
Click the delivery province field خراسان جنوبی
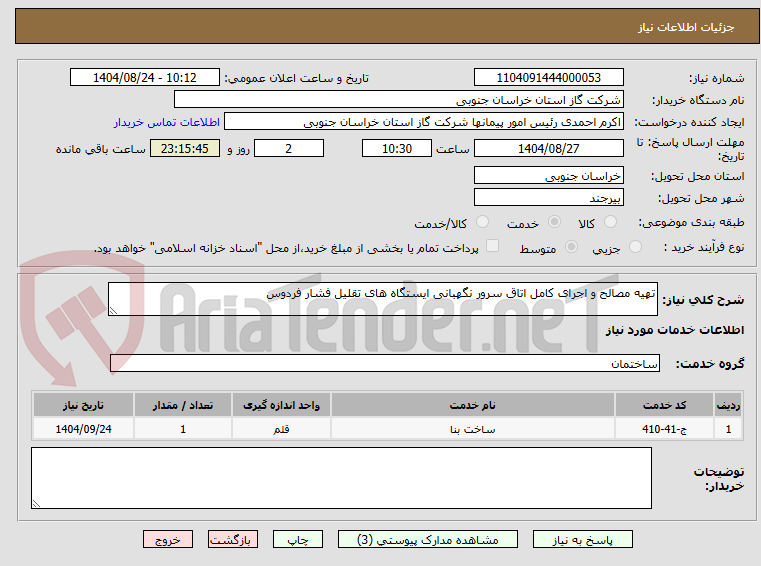tap(548, 175)
